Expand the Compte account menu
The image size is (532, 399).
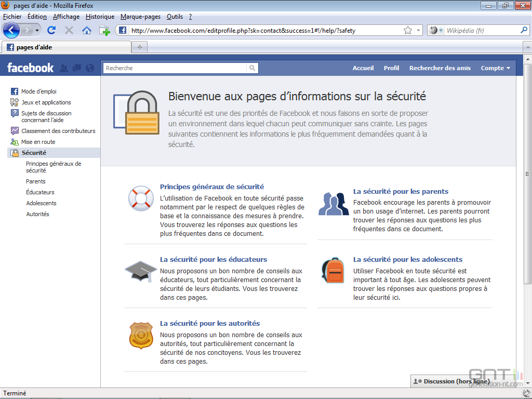tap(495, 68)
